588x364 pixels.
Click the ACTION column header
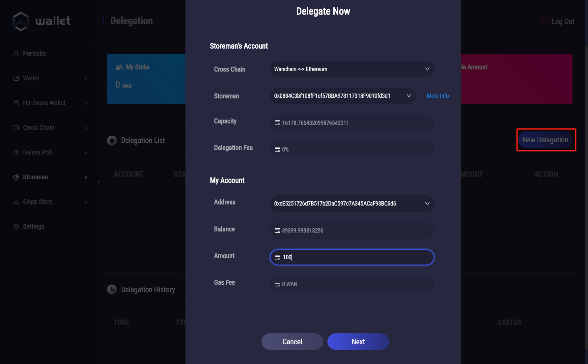[x=546, y=174]
